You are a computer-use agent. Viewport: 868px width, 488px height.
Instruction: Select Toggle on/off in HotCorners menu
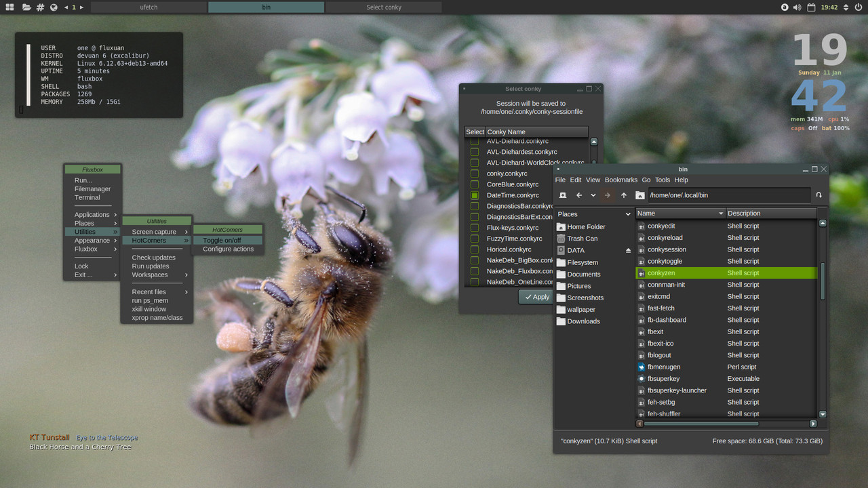coord(227,241)
